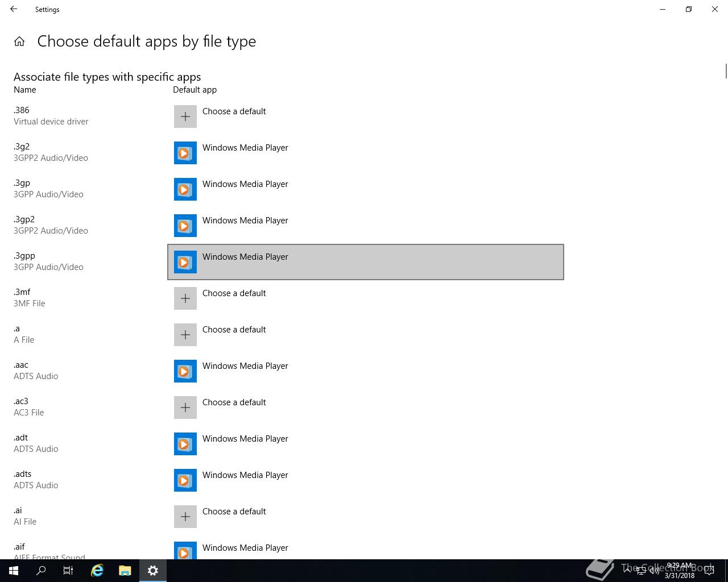Click the page title 'Choose default apps by file type'

147,41
